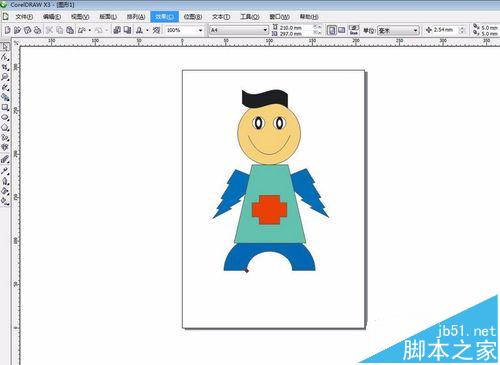The height and width of the screenshot is (365, 500).
Task: Expand the undo history dropdown arrow
Action: [x=90, y=30]
